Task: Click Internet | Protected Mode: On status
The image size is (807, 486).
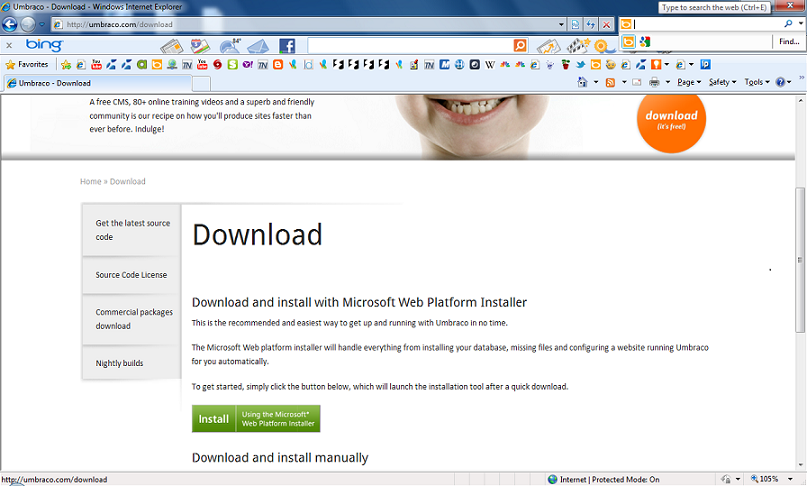Action: coord(604,479)
